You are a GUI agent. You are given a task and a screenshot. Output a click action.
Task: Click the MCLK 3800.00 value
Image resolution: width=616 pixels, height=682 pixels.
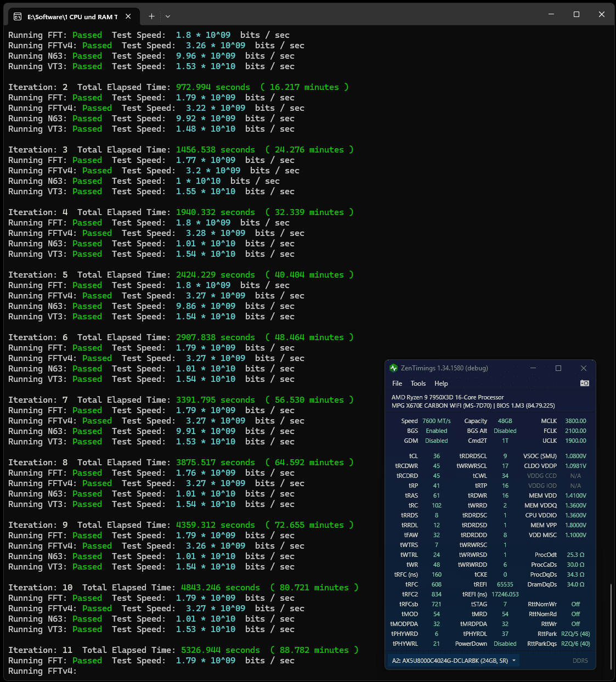[575, 421]
